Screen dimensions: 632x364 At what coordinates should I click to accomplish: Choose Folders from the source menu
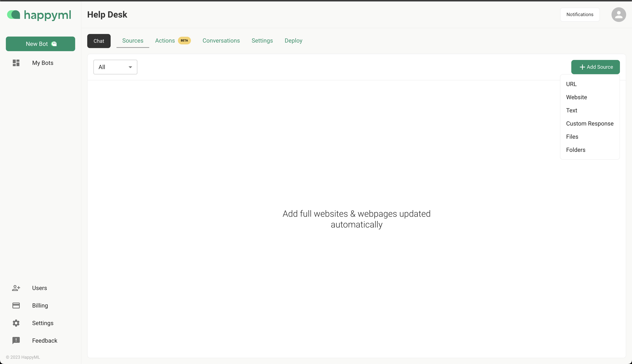575,149
